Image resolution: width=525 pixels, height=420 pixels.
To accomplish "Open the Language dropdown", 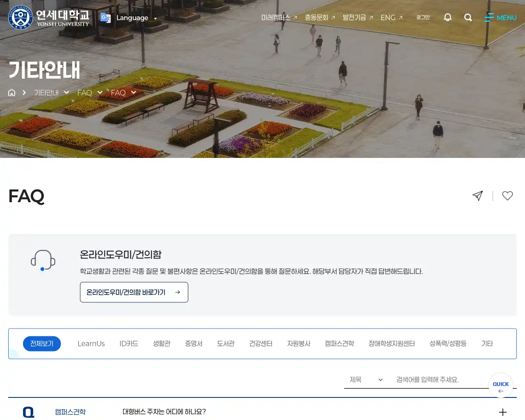I will [137, 18].
